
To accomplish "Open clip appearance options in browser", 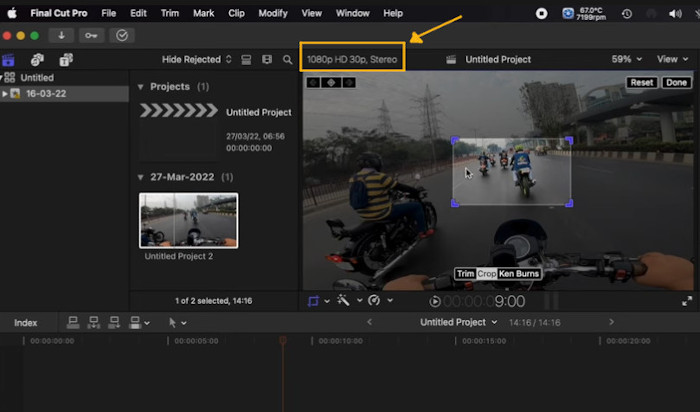I will click(x=267, y=59).
